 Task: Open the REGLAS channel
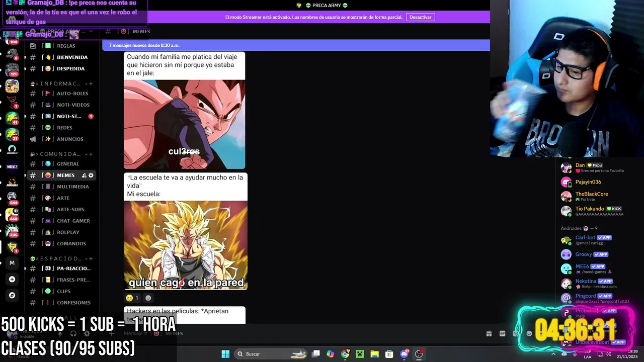click(x=61, y=46)
